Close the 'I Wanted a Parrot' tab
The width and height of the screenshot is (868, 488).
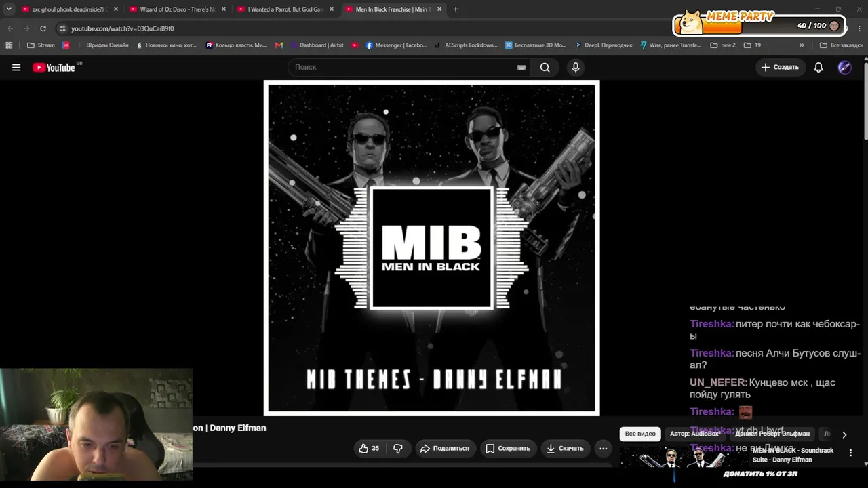[x=332, y=9]
